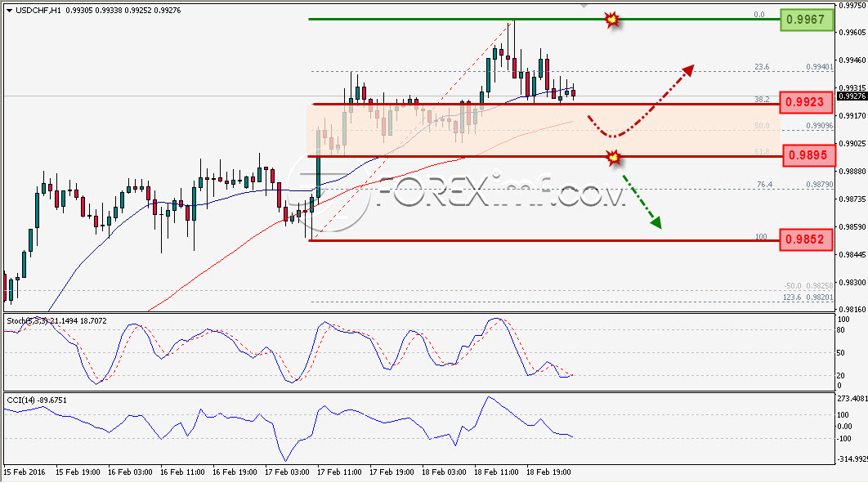Click the CCI scale value 0.00
Screen dimensions: 868x483
[x=845, y=427]
